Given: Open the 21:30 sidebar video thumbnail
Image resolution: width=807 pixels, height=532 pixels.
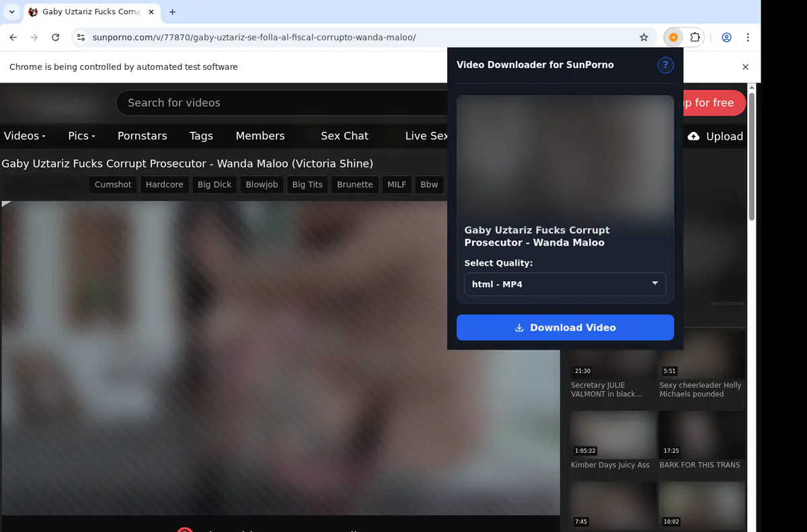Looking at the screenshot, I should (x=613, y=364).
